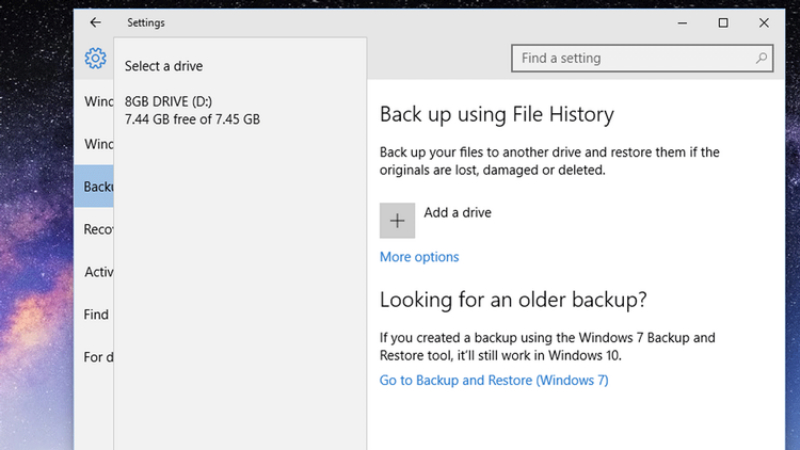The image size is (800, 450).
Task: Open Settings home via the gear icon
Action: [x=95, y=58]
